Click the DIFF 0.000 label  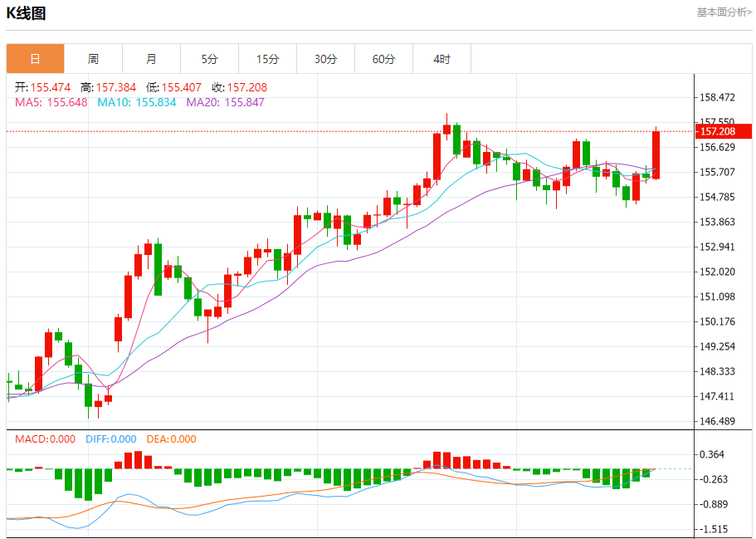click(111, 439)
